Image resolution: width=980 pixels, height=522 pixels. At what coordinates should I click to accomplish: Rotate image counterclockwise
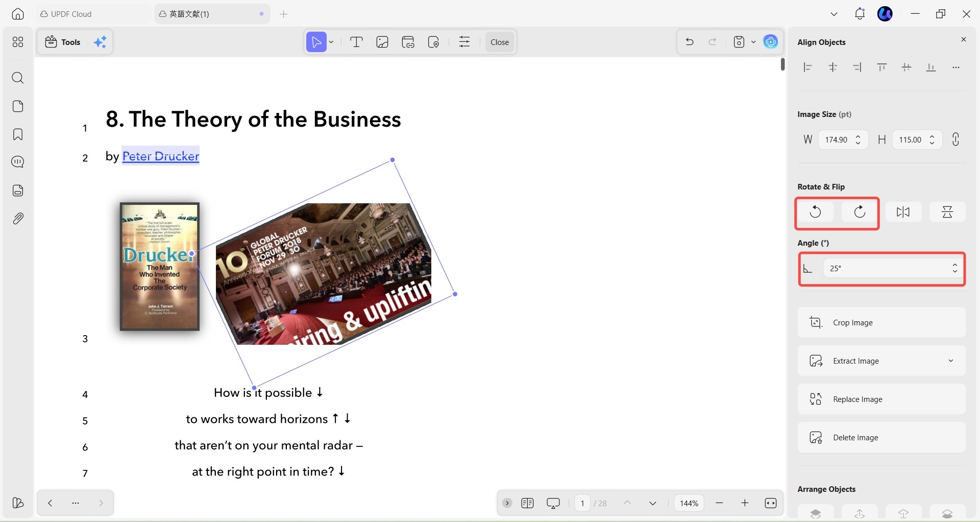[x=816, y=212]
